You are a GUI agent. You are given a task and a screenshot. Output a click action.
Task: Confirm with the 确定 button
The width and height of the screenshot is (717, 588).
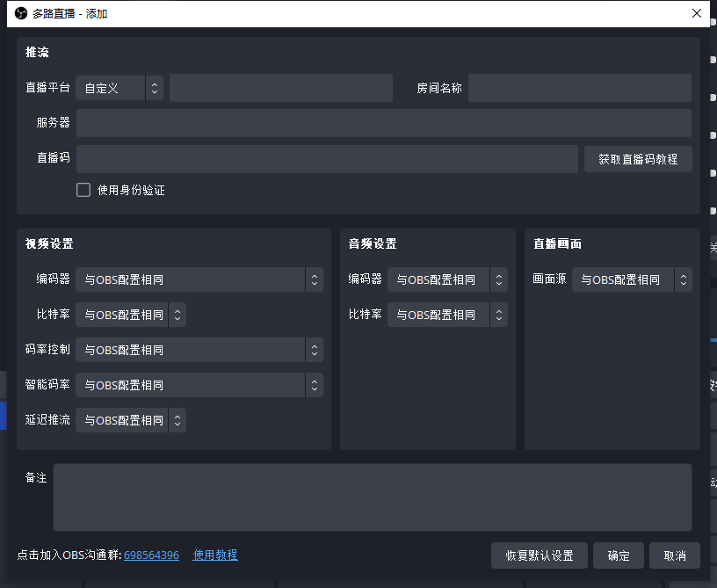click(619, 555)
